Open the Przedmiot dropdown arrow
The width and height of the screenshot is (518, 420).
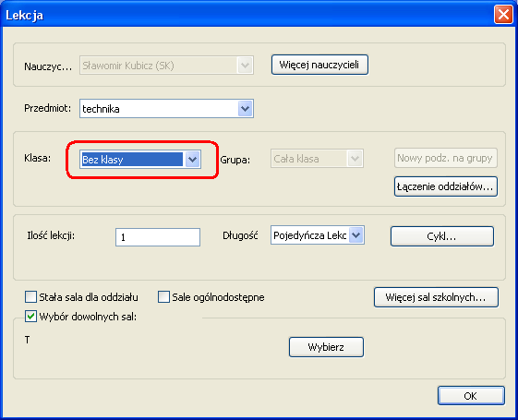pos(245,108)
